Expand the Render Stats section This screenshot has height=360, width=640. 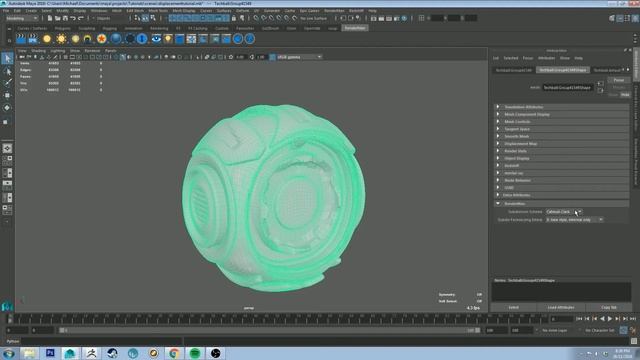(562, 151)
